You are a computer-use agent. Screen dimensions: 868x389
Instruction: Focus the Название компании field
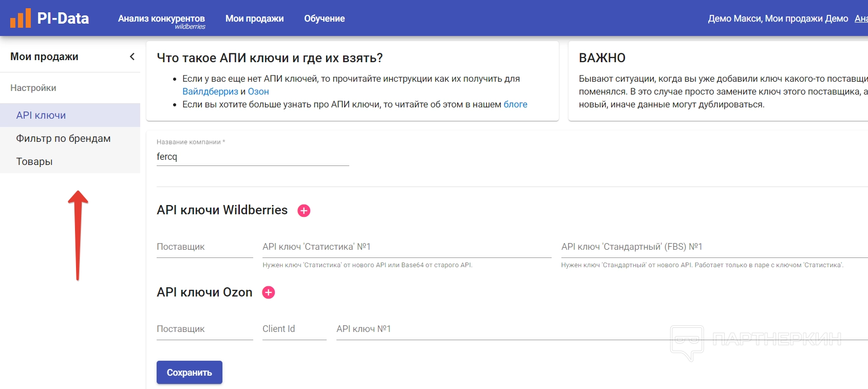coord(252,157)
